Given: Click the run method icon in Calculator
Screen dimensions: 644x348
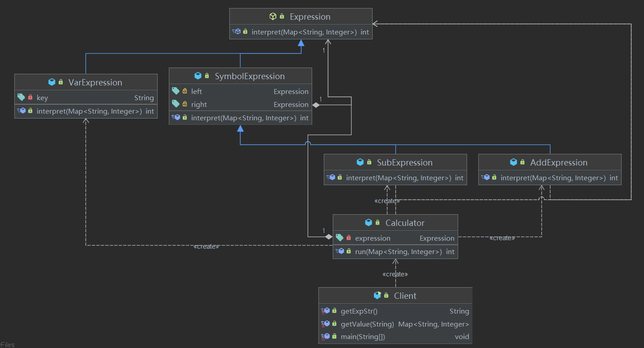Looking at the screenshot, I should click(x=339, y=251).
